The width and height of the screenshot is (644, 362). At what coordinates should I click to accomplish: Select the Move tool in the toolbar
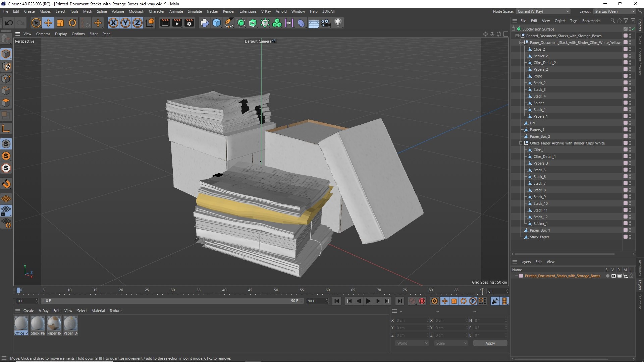pyautogui.click(x=48, y=23)
